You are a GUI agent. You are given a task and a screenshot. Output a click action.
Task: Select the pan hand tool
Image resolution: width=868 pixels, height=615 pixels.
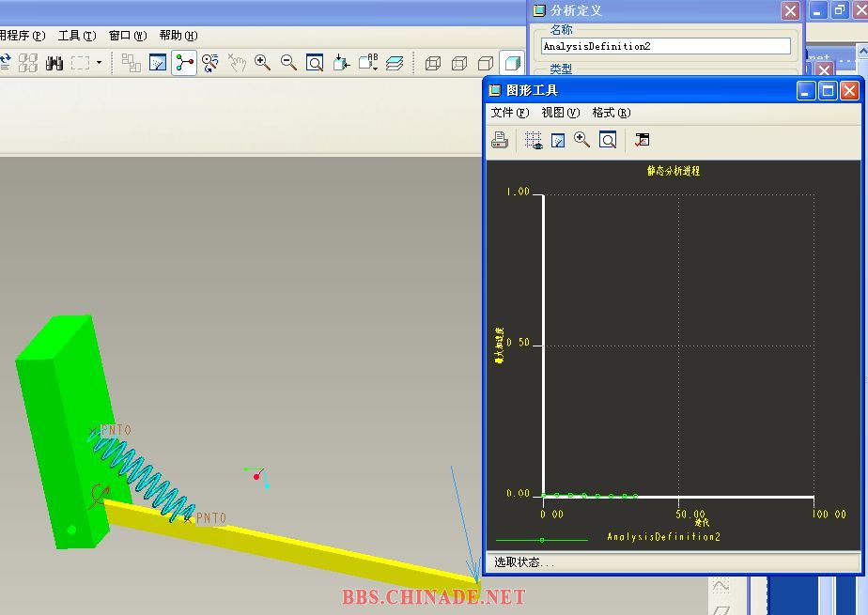pos(237,63)
